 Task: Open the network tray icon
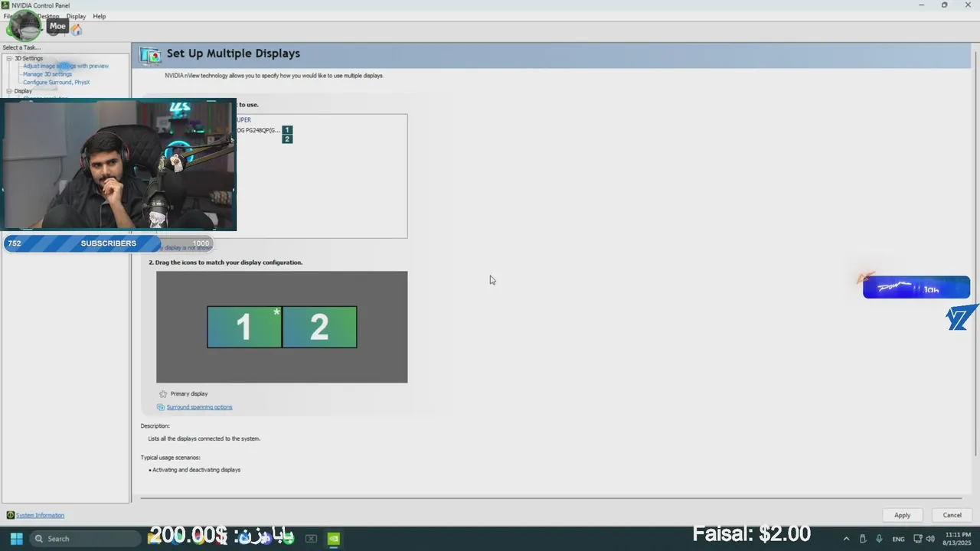[918, 539]
